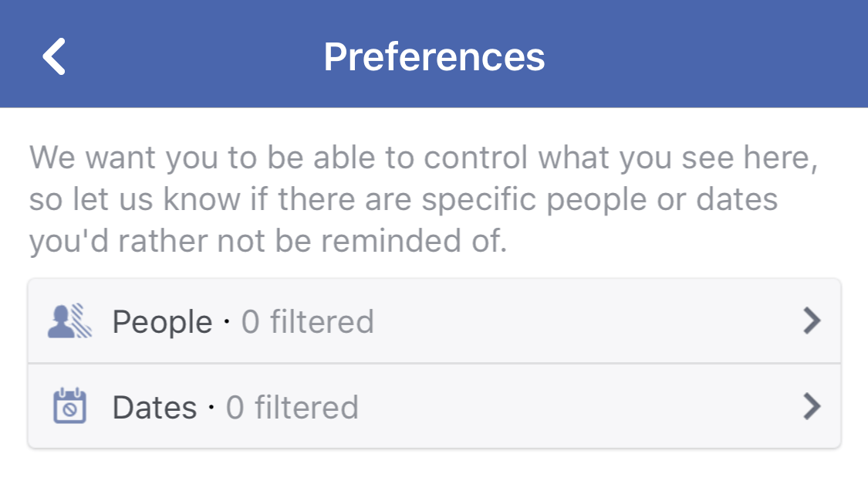
Task: Open the Dates filter settings row
Action: pos(432,407)
